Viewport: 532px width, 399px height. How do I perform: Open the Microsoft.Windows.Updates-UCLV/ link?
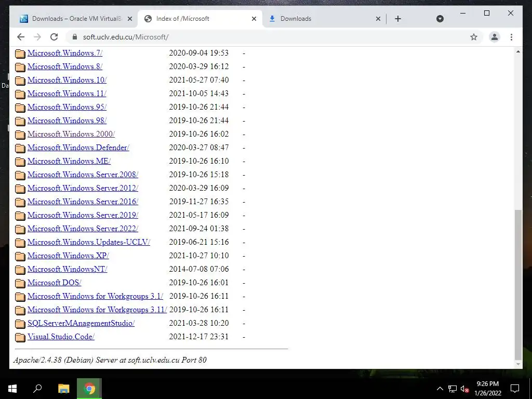[x=89, y=242]
